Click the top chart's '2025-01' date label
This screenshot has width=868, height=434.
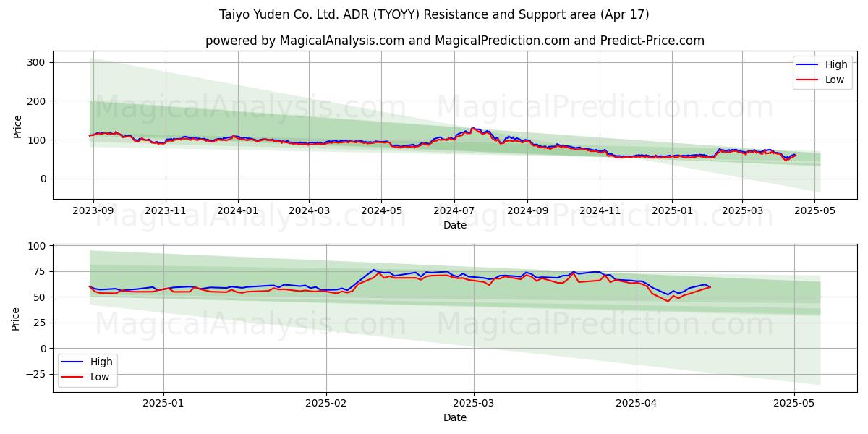pos(672,210)
